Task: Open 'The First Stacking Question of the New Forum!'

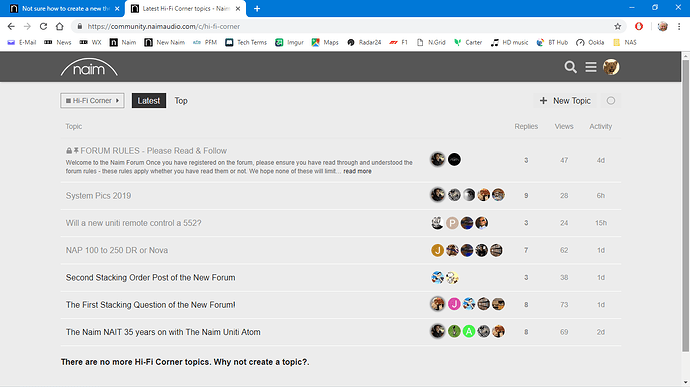Action: (x=150, y=305)
